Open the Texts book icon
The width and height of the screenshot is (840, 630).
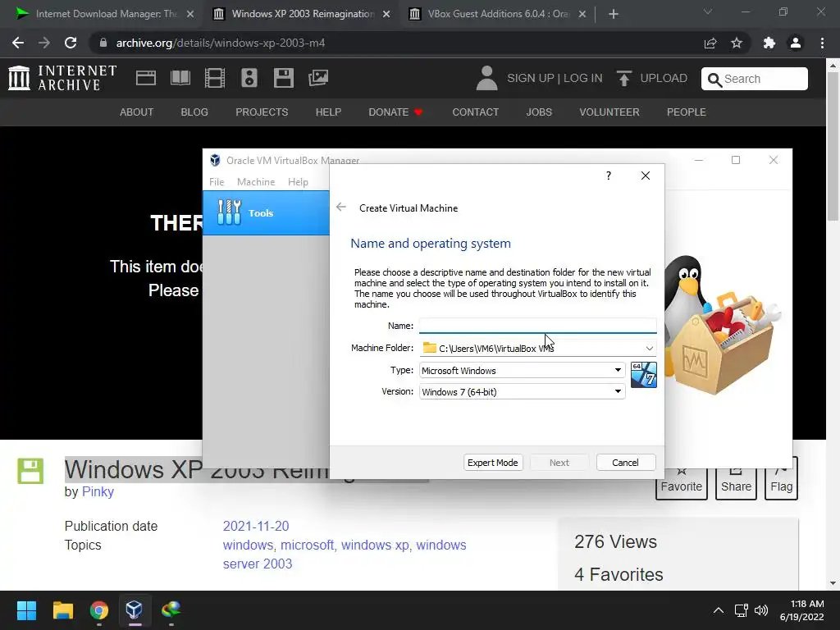[180, 78]
